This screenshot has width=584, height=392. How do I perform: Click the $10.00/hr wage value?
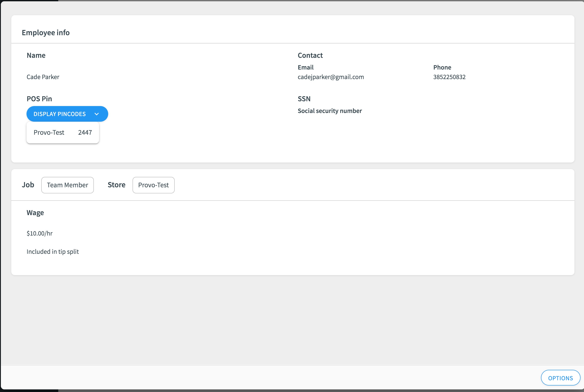point(40,233)
